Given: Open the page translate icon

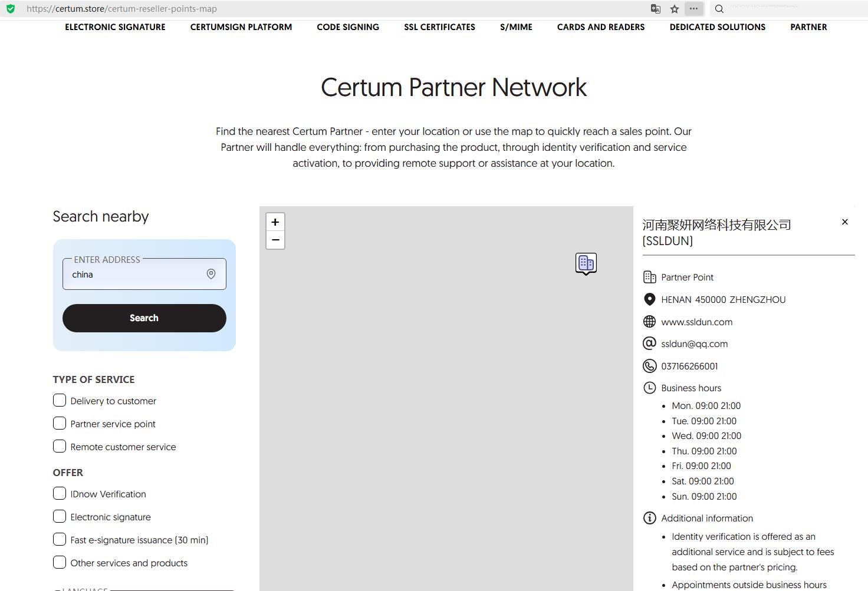Looking at the screenshot, I should click(x=656, y=9).
